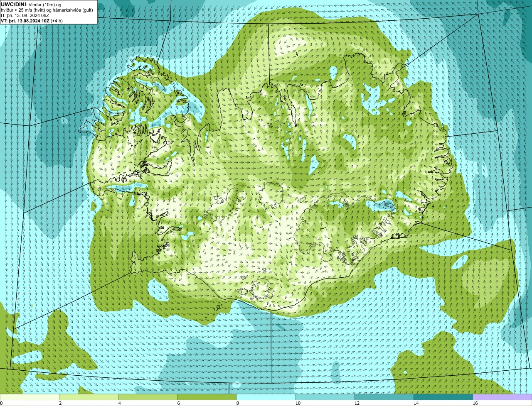Click the '4' scale label

[x=119, y=403]
